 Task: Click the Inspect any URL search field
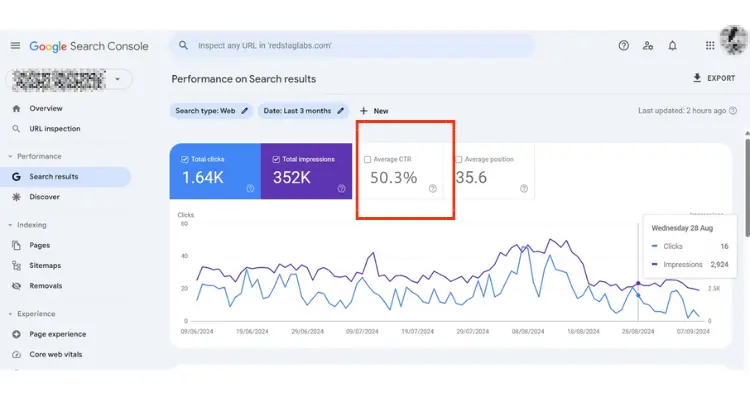pos(353,45)
